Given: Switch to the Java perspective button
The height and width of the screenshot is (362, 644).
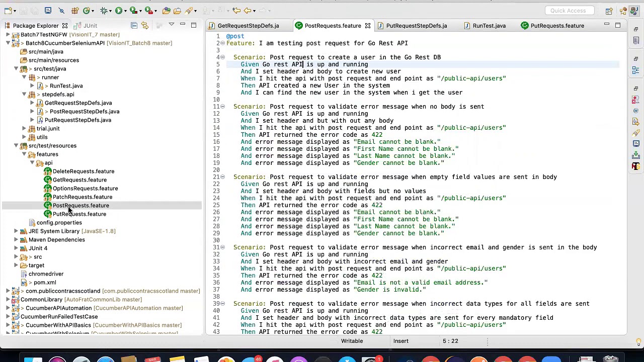Looking at the screenshot, I should pyautogui.click(x=634, y=11).
